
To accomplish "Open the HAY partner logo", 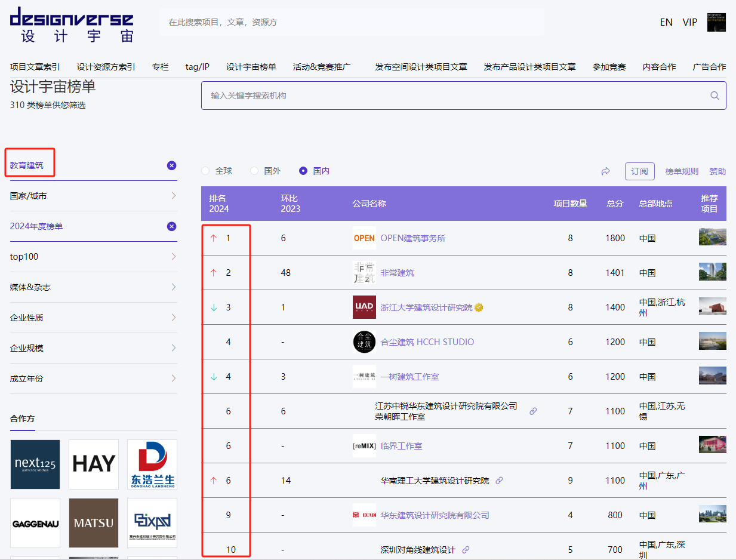I will pos(94,464).
